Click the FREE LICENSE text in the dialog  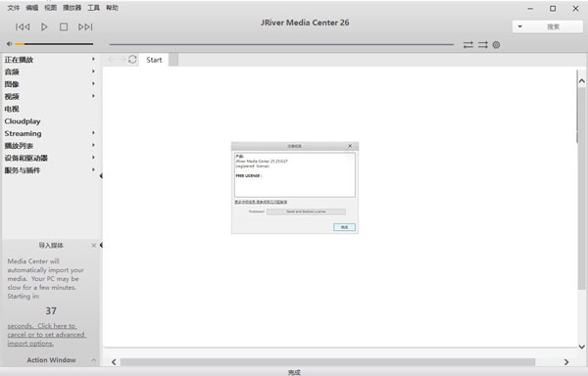pos(248,175)
